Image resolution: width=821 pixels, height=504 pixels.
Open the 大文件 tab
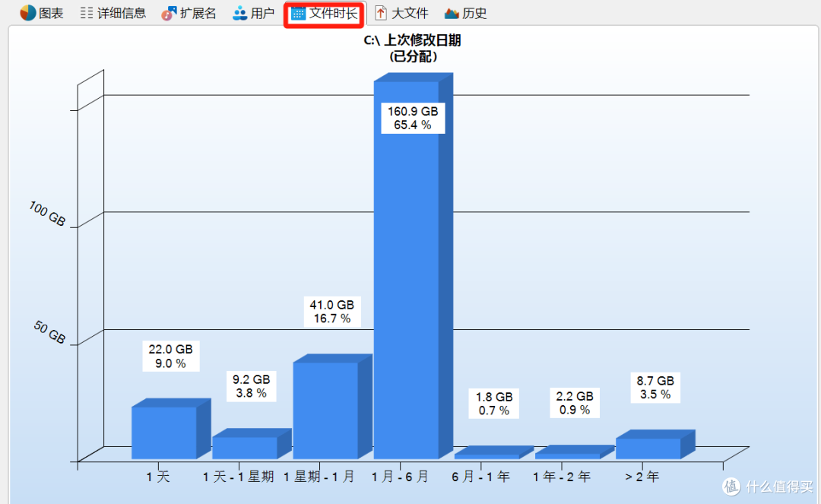pos(401,13)
